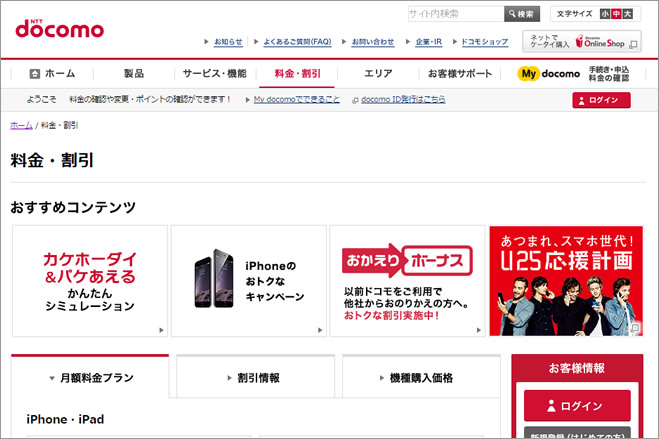
Task: Open the お知らせ link
Action: 228,42
